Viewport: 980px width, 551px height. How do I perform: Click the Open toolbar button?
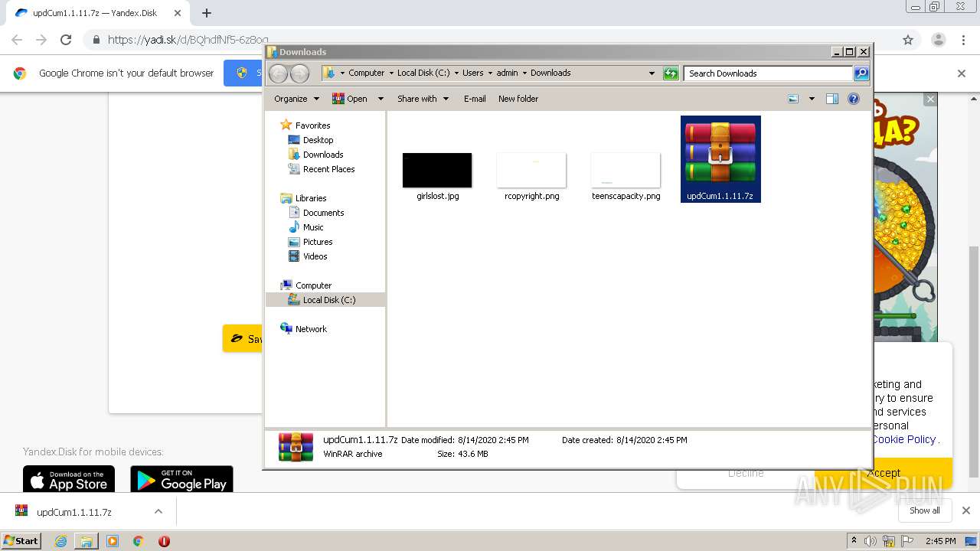[350, 99]
